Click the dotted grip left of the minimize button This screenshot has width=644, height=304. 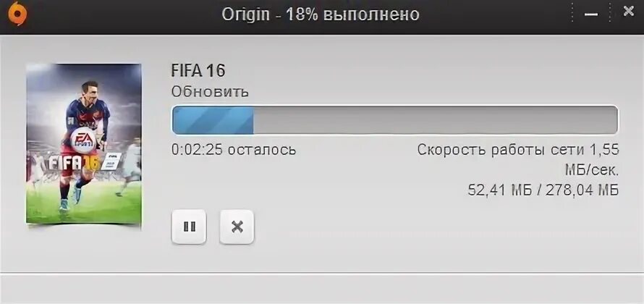click(x=572, y=14)
